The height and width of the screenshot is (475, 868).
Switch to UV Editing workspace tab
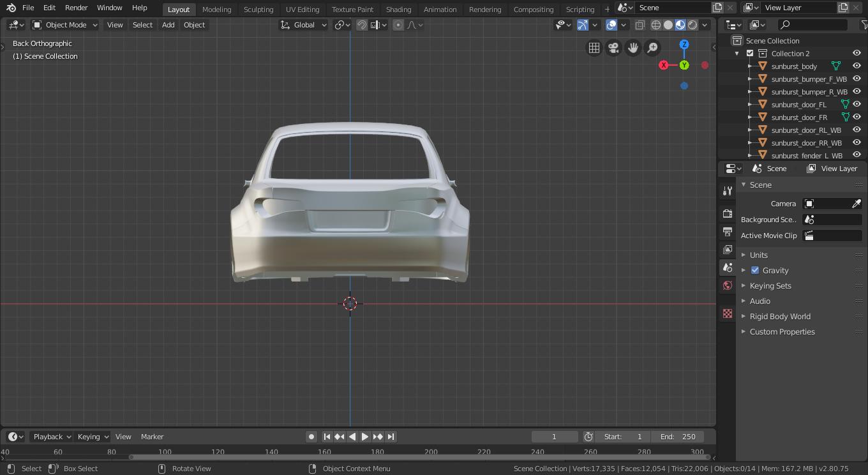303,9
